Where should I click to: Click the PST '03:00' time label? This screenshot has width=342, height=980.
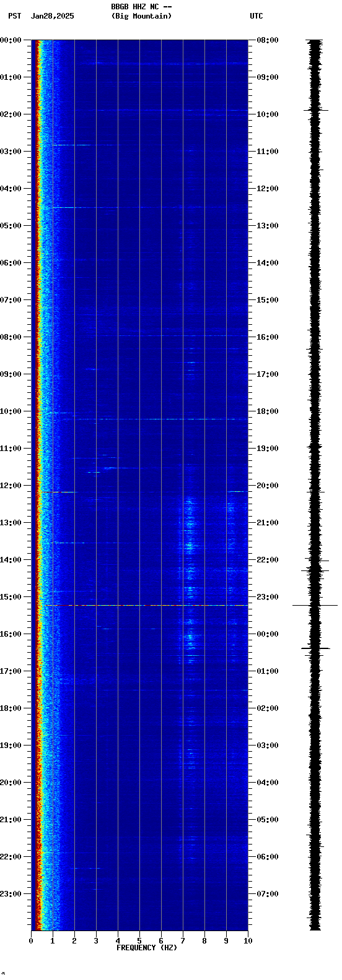[x=11, y=152]
